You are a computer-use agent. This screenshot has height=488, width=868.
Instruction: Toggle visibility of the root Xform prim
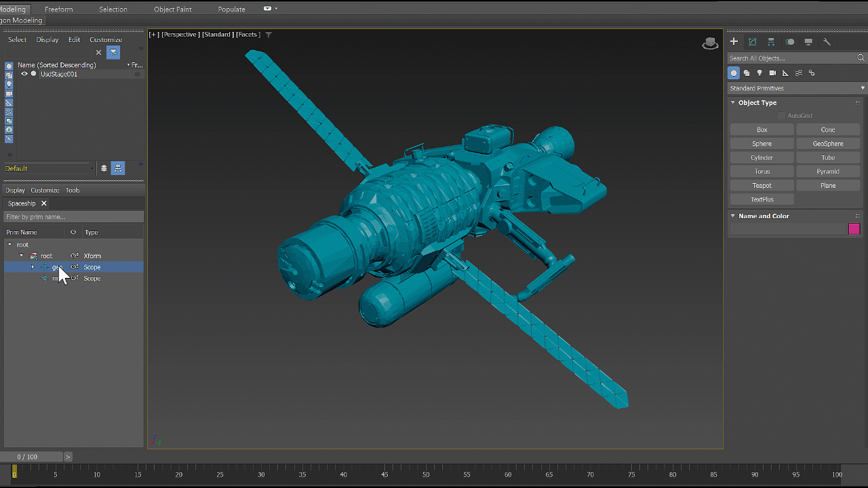tap(75, 256)
